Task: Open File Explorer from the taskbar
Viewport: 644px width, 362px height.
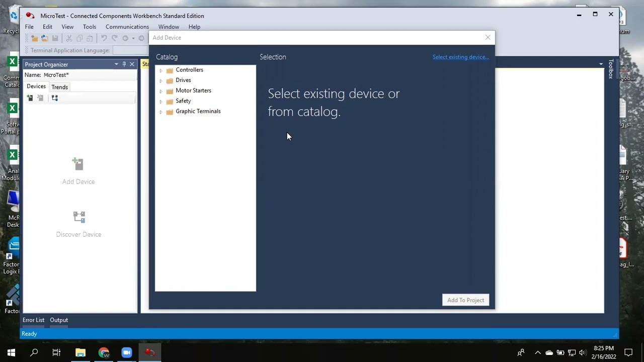Action: click(x=80, y=352)
